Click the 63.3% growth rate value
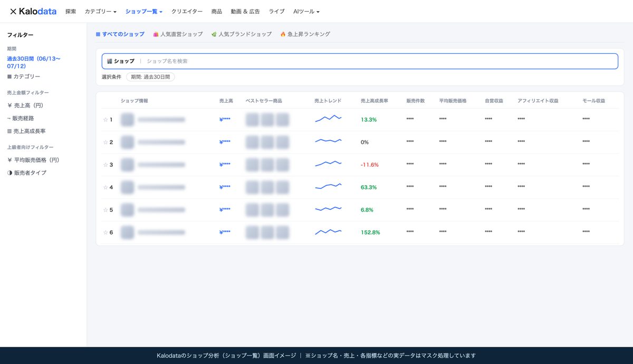 (x=369, y=187)
